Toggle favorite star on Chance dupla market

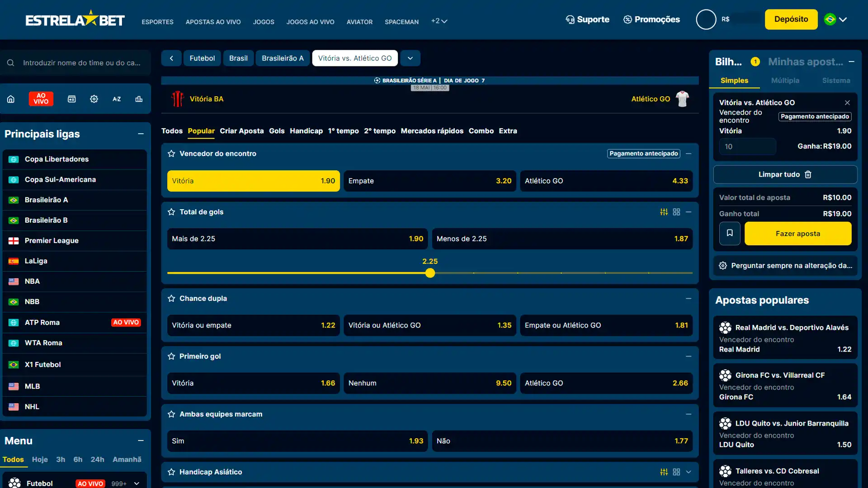click(x=171, y=298)
